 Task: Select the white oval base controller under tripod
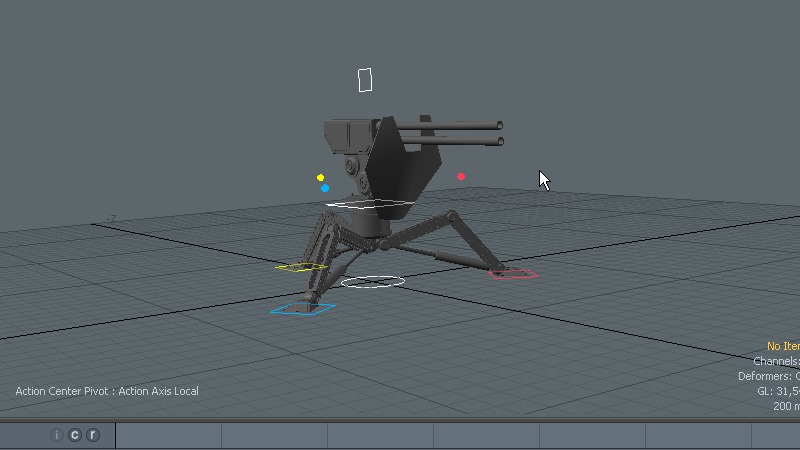[373, 282]
